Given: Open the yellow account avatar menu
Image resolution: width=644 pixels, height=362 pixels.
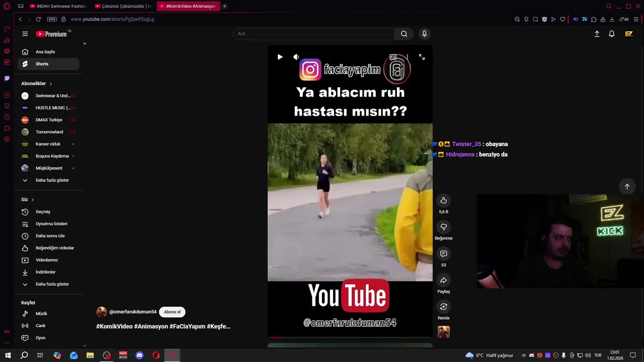Looking at the screenshot, I should [629, 34].
